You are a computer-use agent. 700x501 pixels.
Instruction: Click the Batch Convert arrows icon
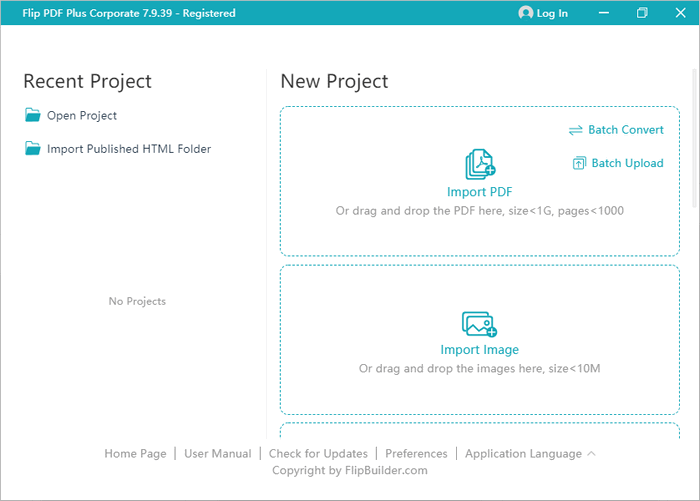click(575, 130)
